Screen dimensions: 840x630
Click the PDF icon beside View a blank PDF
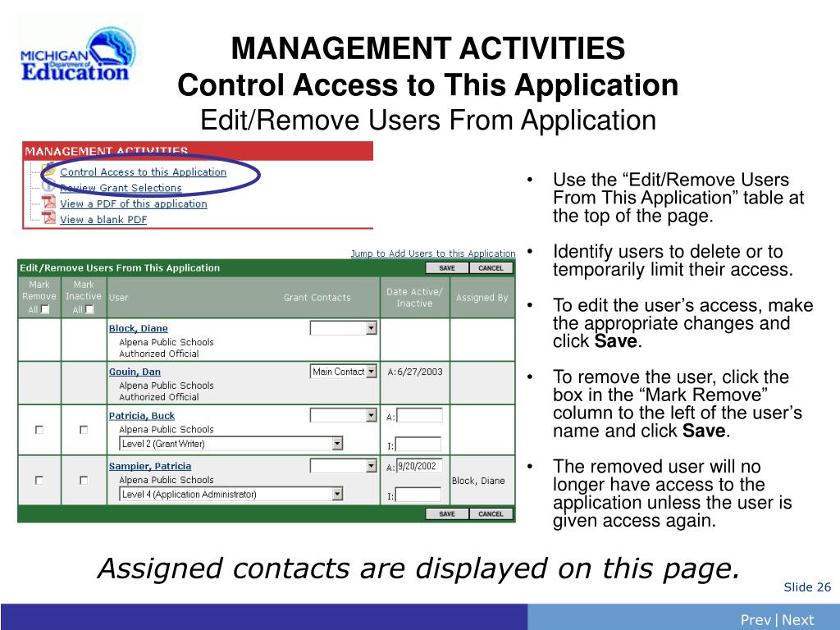click(x=49, y=217)
